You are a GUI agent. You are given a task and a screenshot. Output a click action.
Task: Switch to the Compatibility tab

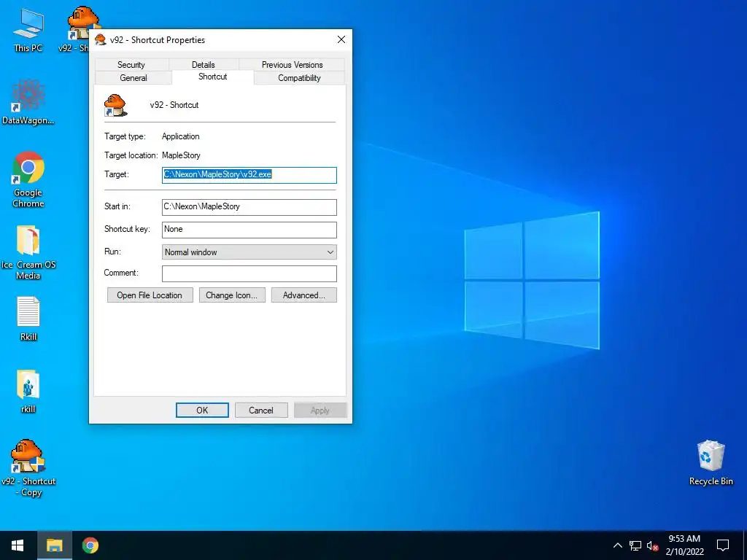299,78
